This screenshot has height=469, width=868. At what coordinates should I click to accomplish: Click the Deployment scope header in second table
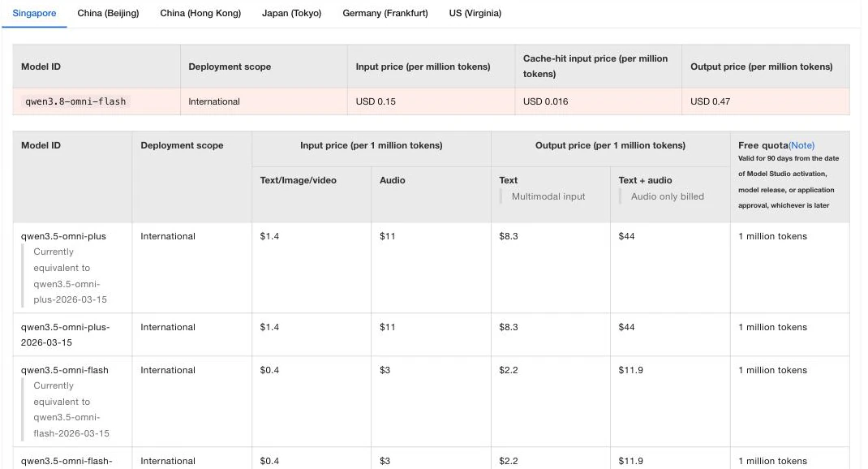pos(182,145)
